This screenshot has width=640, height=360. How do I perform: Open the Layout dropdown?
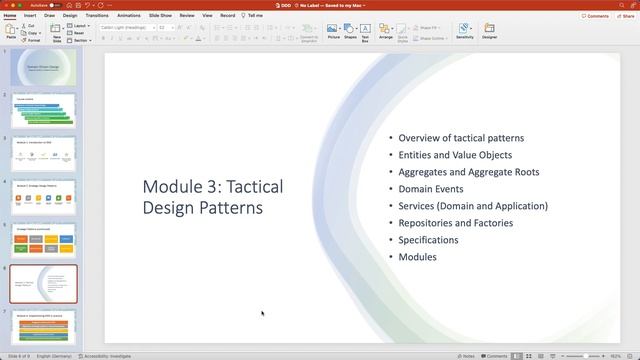[x=78, y=26]
